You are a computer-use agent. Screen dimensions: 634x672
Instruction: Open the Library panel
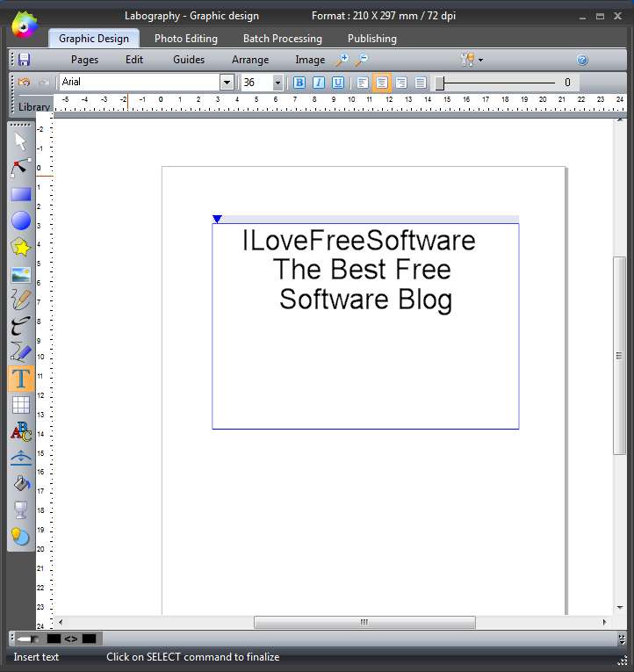pyautogui.click(x=34, y=107)
